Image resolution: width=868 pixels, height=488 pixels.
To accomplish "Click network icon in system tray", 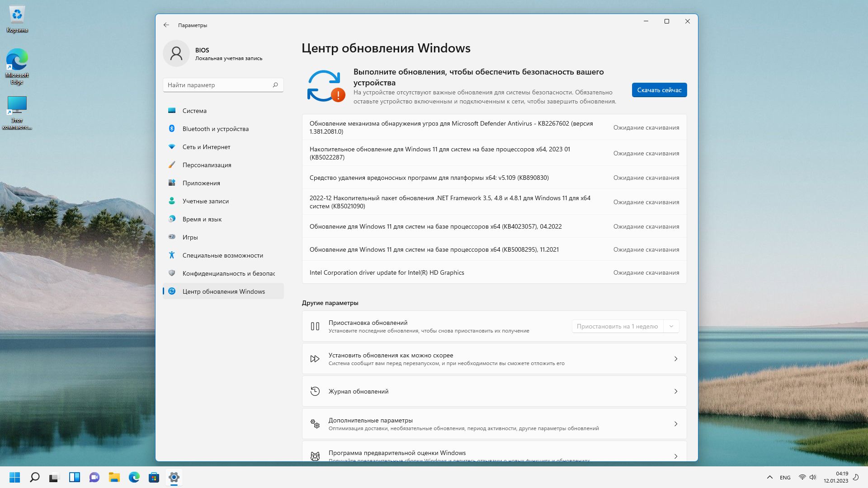I will point(802,477).
